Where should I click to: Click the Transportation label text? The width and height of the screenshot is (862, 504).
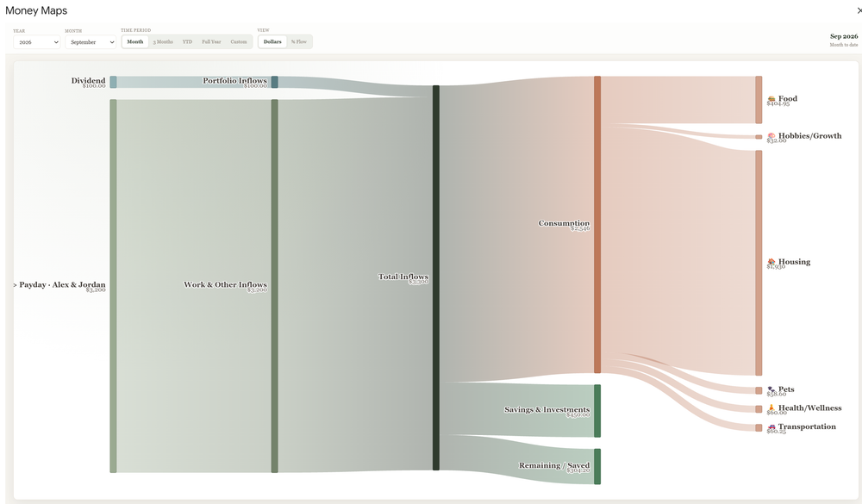(807, 426)
